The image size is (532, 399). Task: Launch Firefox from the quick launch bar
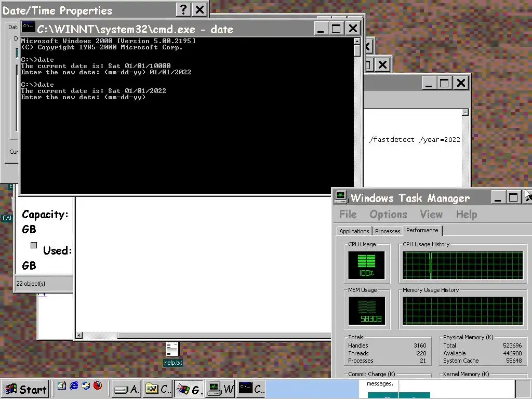point(98,386)
